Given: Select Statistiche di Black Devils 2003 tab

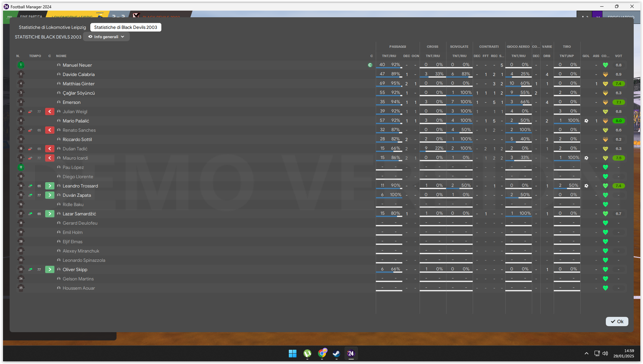Looking at the screenshot, I should tap(125, 27).
